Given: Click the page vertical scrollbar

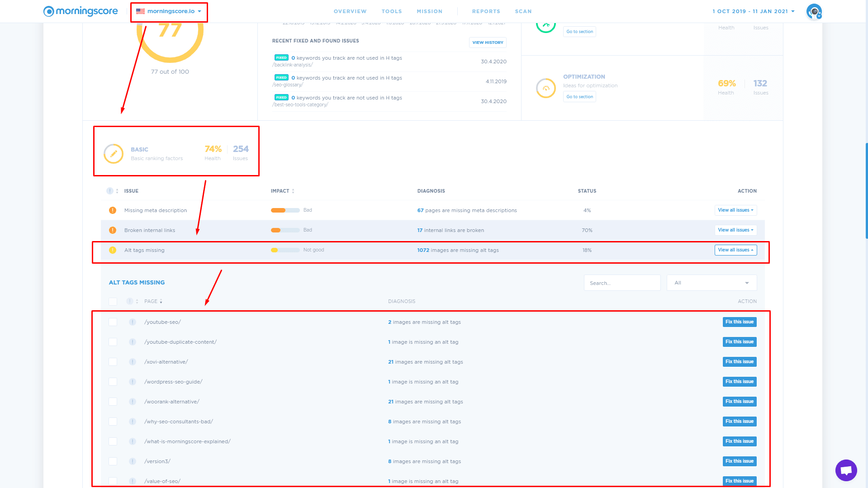Looking at the screenshot, I should 866,190.
